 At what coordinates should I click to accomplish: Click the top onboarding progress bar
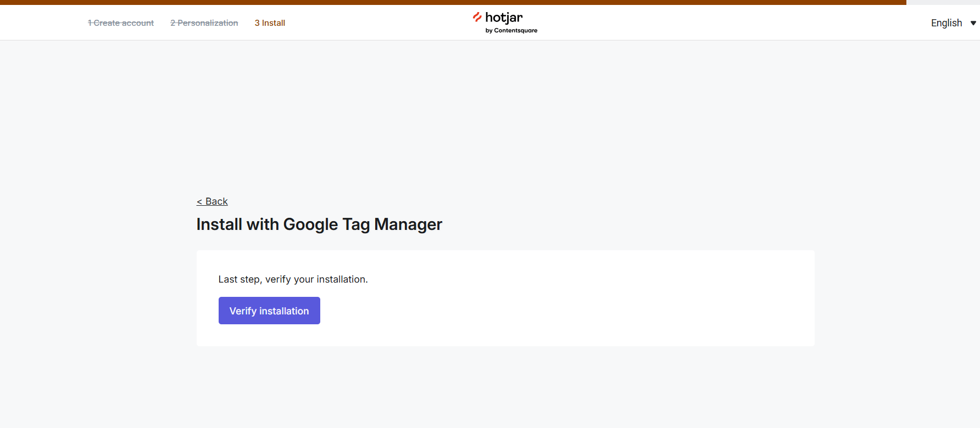coord(490,2)
